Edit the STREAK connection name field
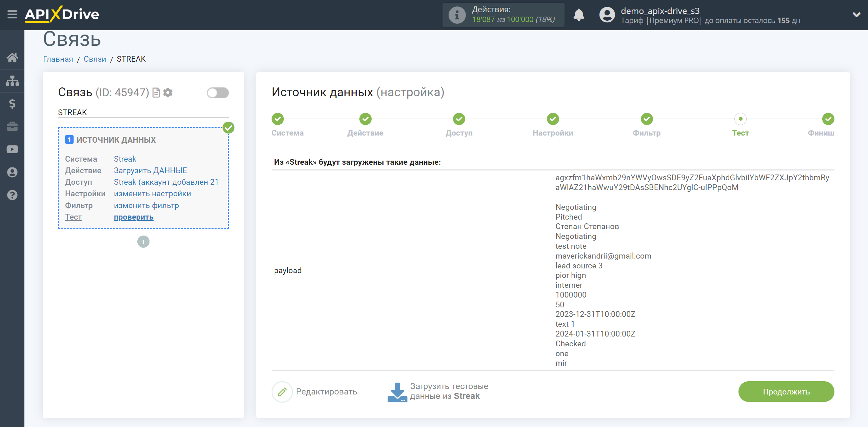 143,113
